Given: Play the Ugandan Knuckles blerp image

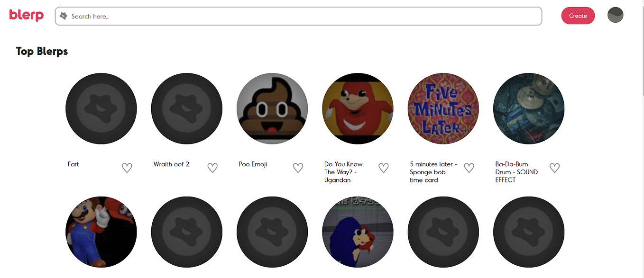Looking at the screenshot, I should coord(358,108).
